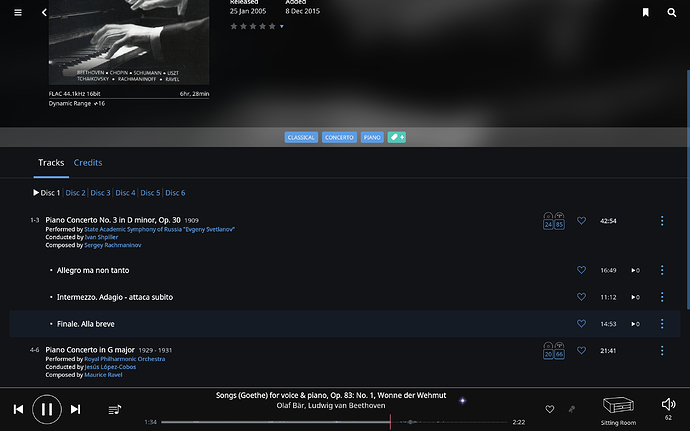
Task: Favorite Allegro ma non tanto track
Action: click(581, 270)
